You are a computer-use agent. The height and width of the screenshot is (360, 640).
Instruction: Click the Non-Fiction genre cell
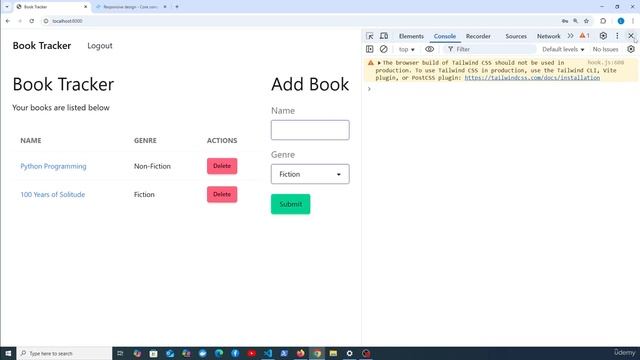pyautogui.click(x=152, y=166)
